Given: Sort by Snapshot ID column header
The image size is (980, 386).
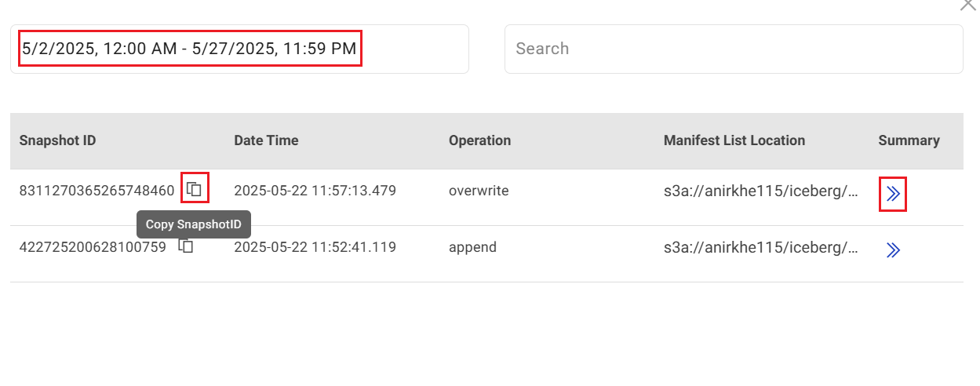Looking at the screenshot, I should [x=57, y=140].
